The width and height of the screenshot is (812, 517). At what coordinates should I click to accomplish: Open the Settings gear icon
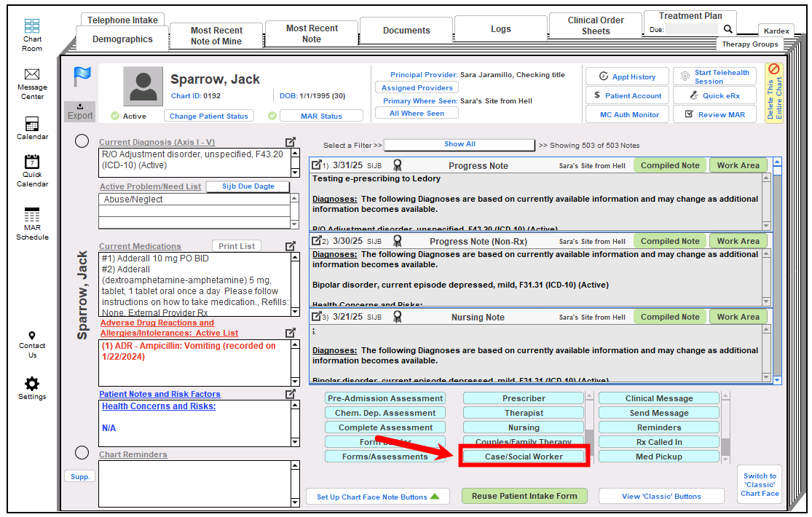click(x=32, y=384)
